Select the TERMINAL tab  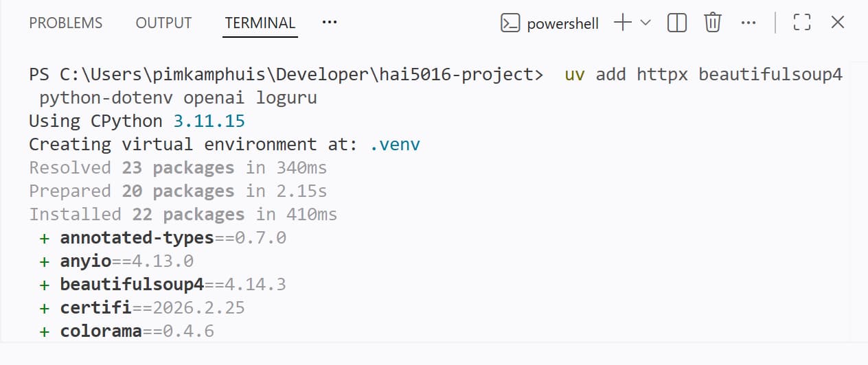click(260, 23)
